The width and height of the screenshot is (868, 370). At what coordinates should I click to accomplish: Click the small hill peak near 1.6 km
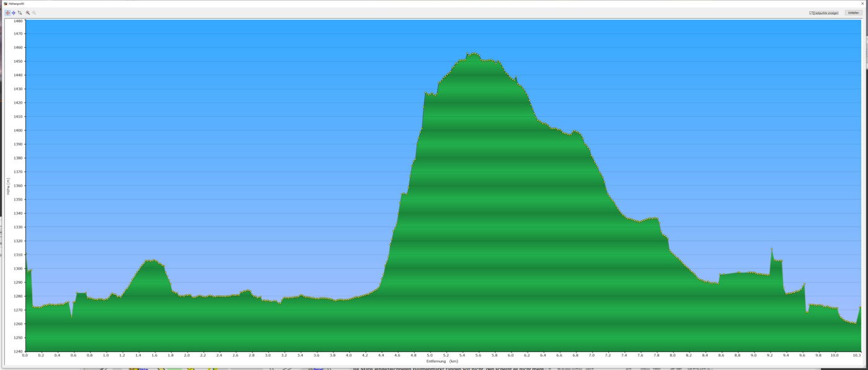click(153, 260)
